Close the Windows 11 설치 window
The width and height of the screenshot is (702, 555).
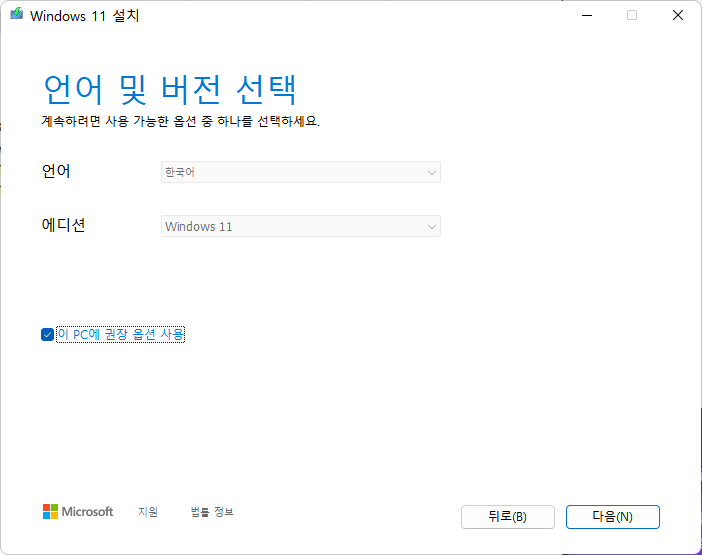click(678, 15)
